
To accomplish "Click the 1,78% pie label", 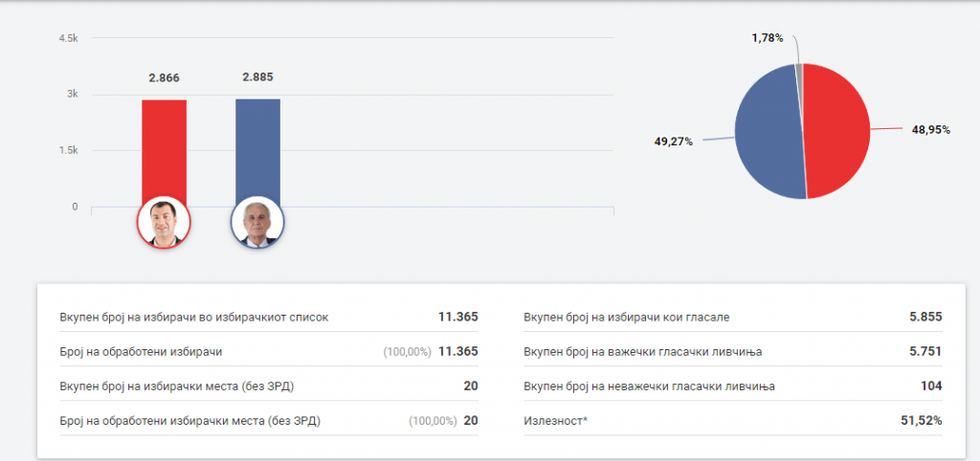I will point(768,38).
